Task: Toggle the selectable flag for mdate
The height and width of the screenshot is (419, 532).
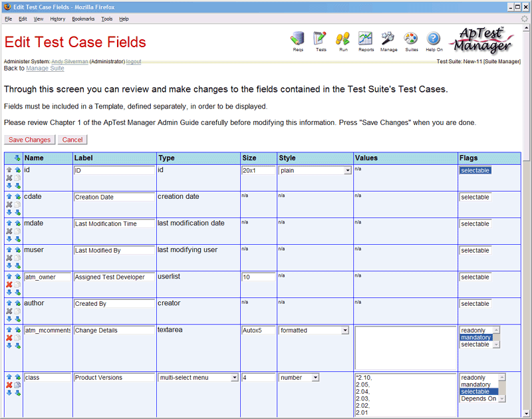Action: pyautogui.click(x=475, y=223)
